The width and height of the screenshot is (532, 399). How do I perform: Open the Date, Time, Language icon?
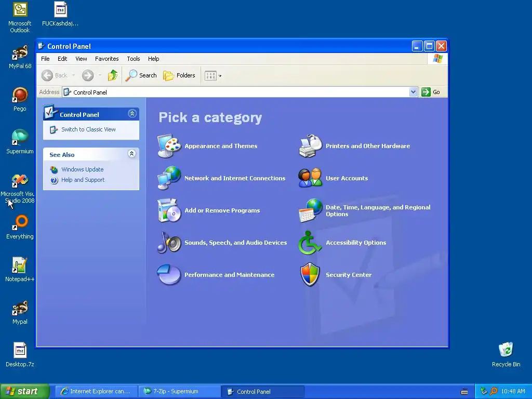pyautogui.click(x=311, y=210)
